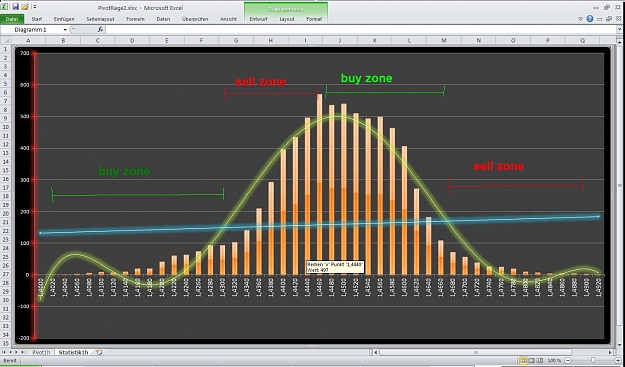Viewport: 625px width, 367px height.
Task: Select row header 27
Action: coord(6,274)
